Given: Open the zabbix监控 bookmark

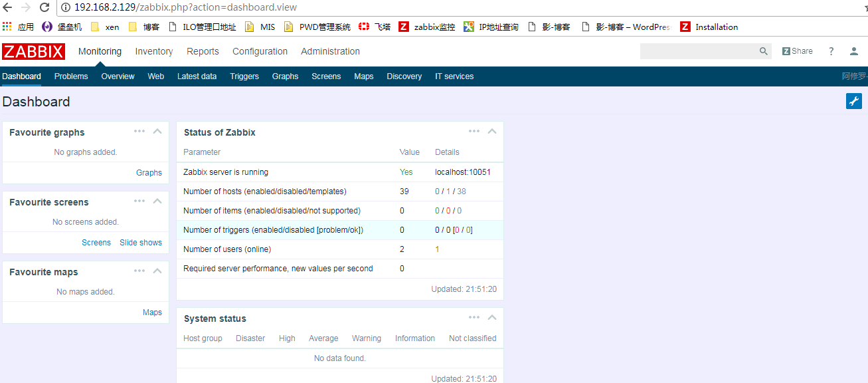Looking at the screenshot, I should [427, 27].
